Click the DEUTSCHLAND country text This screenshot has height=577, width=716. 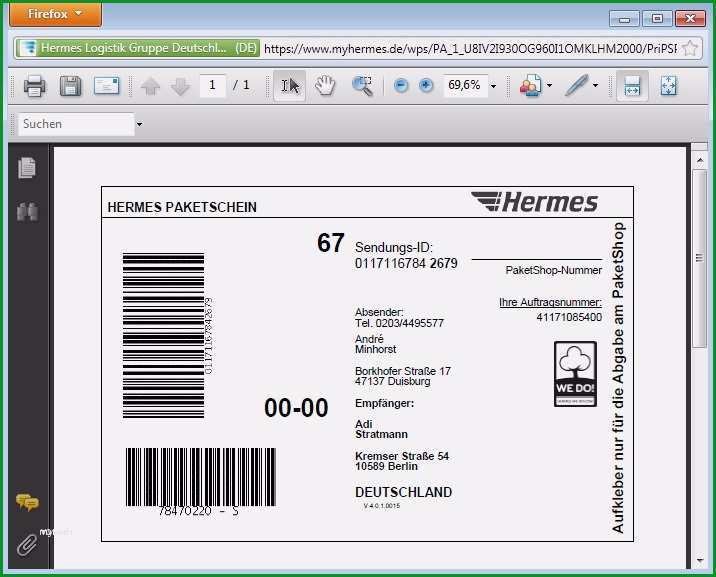(x=404, y=492)
